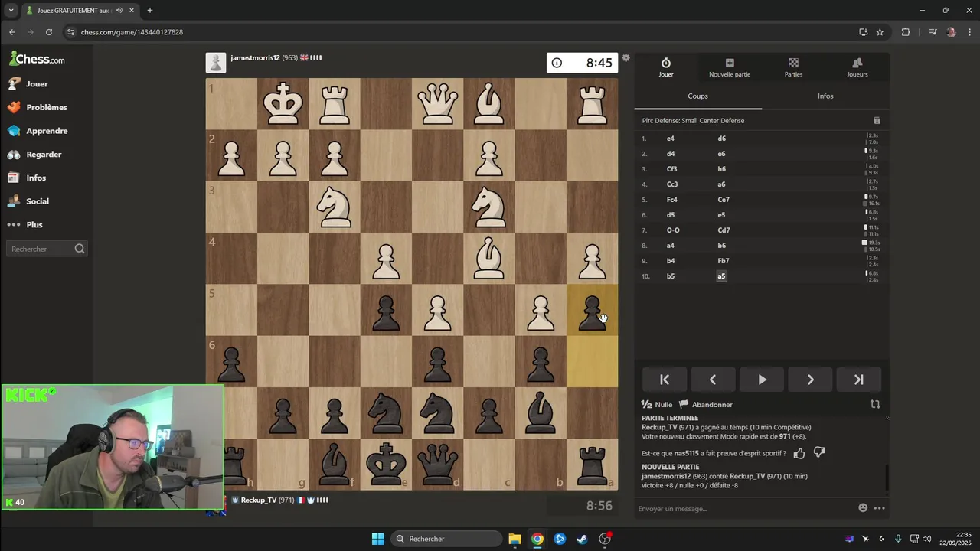Select the Infos tab in game panel
980x551 pixels.
coord(825,96)
